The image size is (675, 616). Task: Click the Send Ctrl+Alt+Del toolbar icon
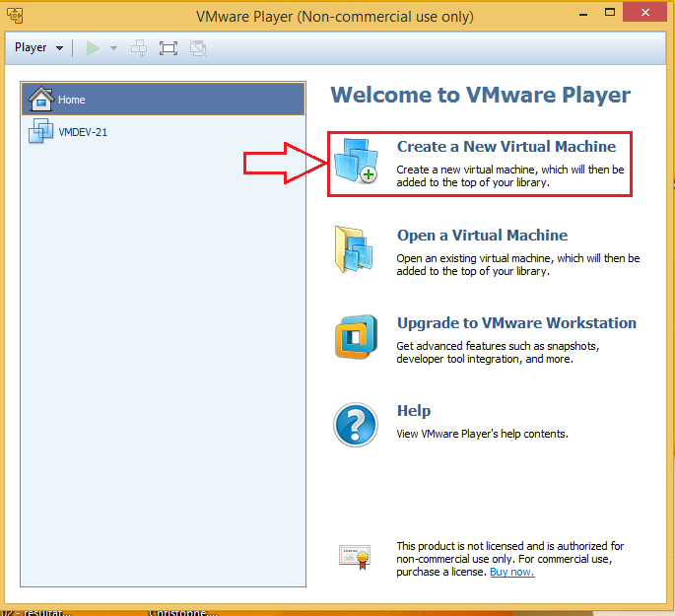(139, 47)
